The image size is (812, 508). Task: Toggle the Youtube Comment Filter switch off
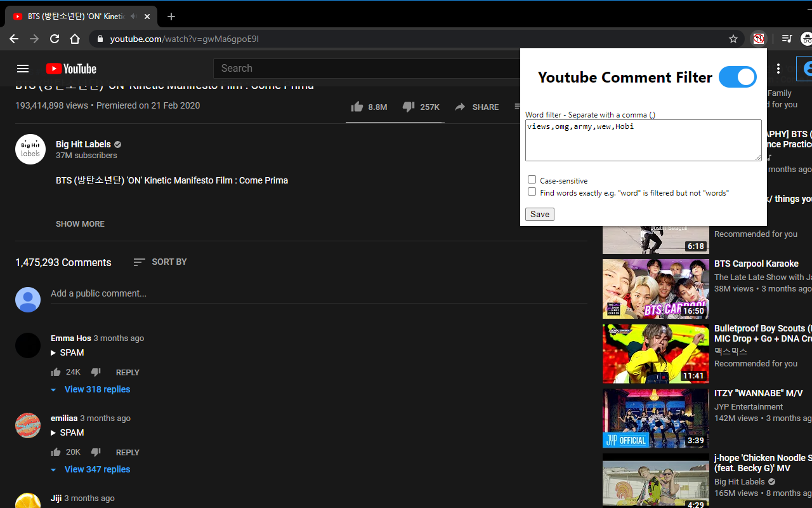coord(737,77)
